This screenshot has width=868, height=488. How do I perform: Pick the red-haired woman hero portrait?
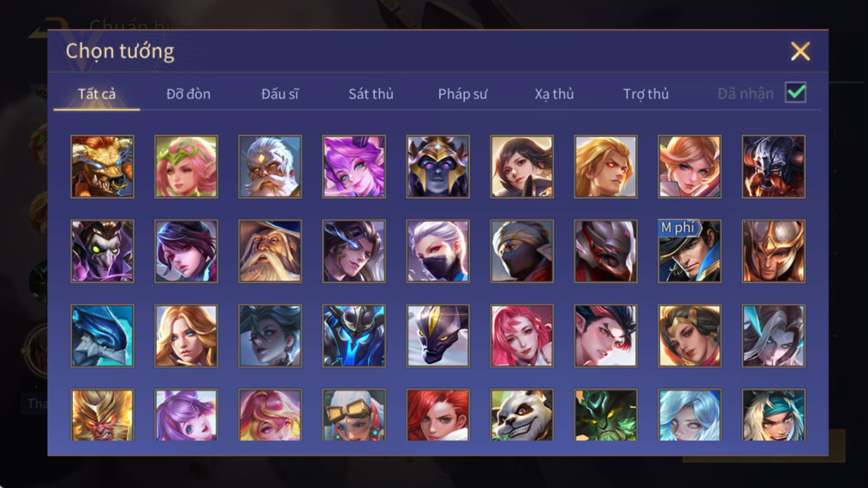[x=438, y=415]
